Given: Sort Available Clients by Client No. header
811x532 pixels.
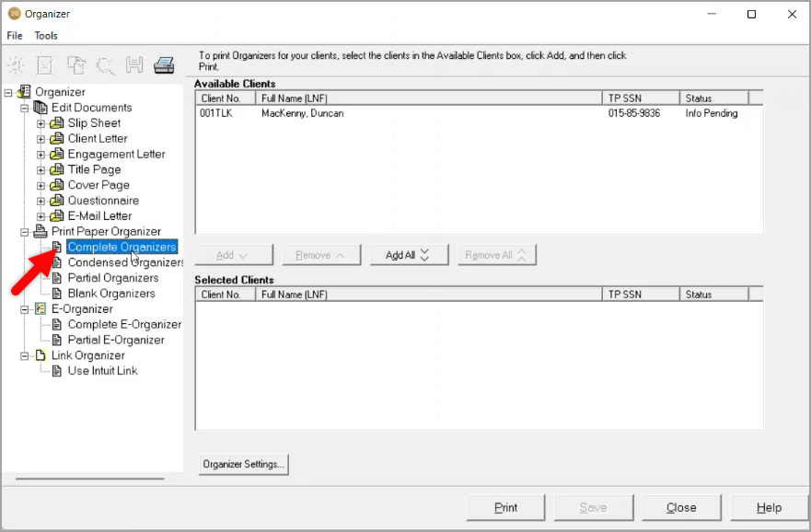Looking at the screenshot, I should [226, 98].
